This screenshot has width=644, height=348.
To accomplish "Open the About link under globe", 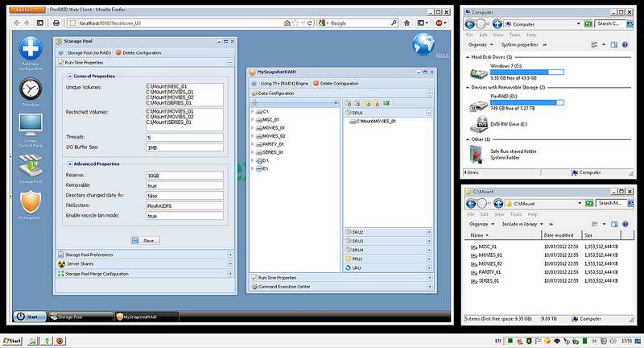I will [442, 55].
